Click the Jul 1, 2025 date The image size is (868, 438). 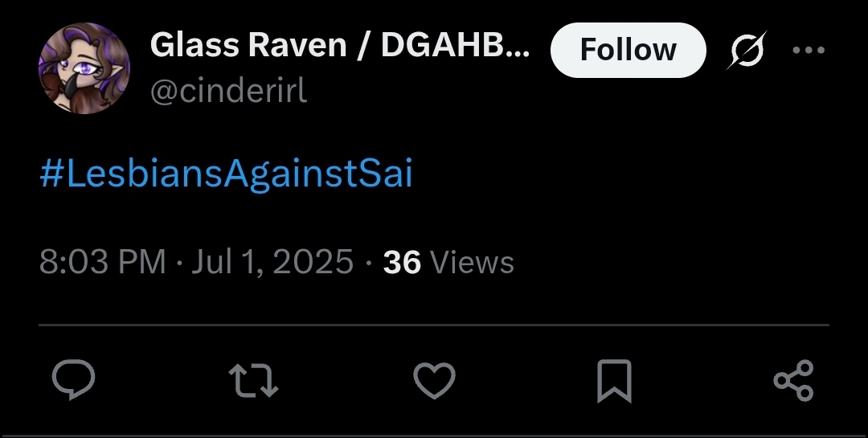tap(272, 261)
